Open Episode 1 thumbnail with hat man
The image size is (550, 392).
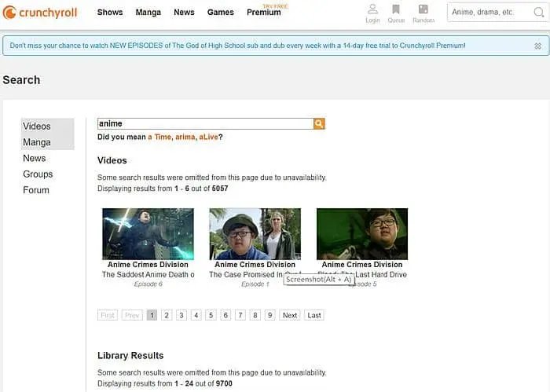pyautogui.click(x=255, y=234)
